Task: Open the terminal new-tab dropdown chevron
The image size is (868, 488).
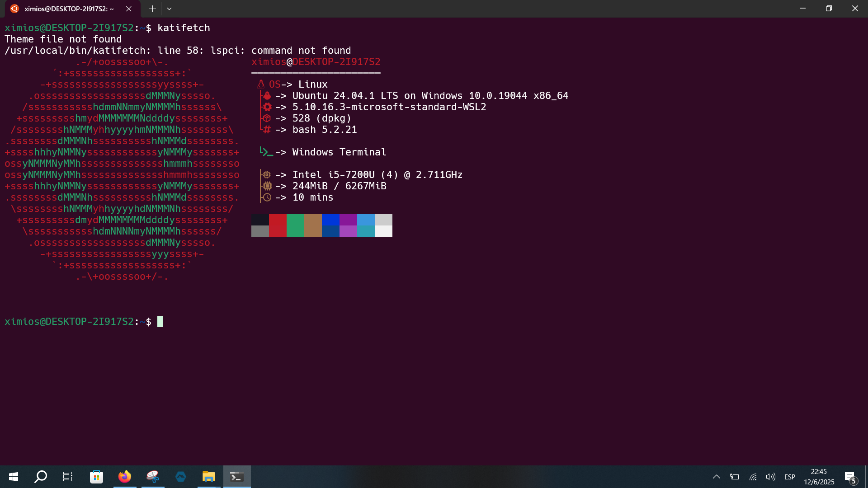Action: 170,9
